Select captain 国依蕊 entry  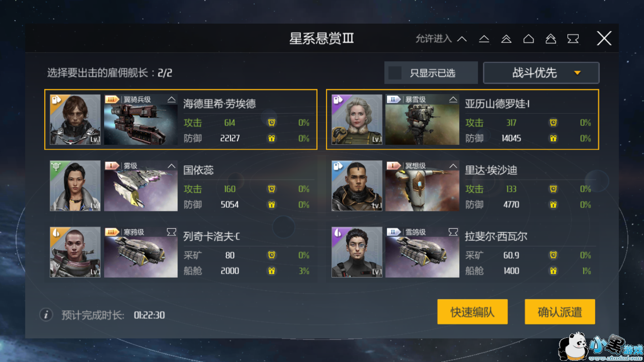181,185
